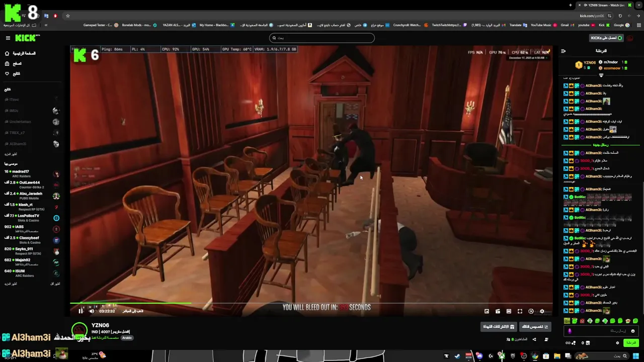Click the new messages divider in chat
This screenshot has height=362, width=644.
tap(600, 145)
